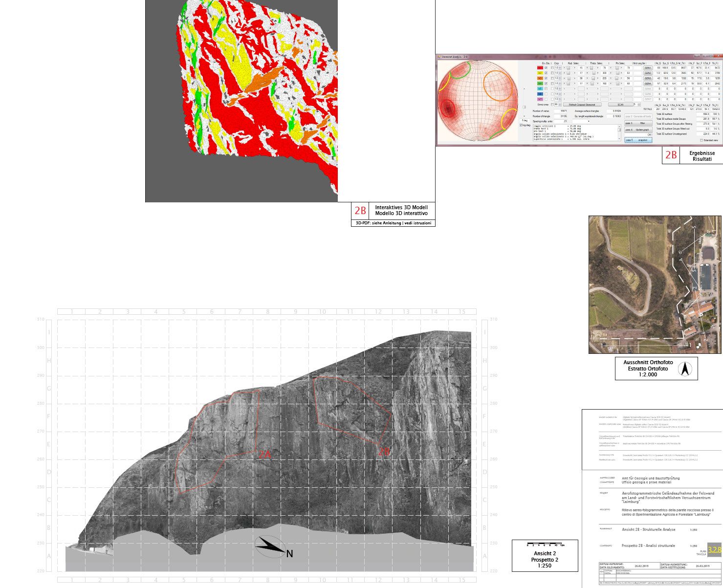Click the red 2B label under 3D model
The height and width of the screenshot is (588, 723).
pos(360,211)
